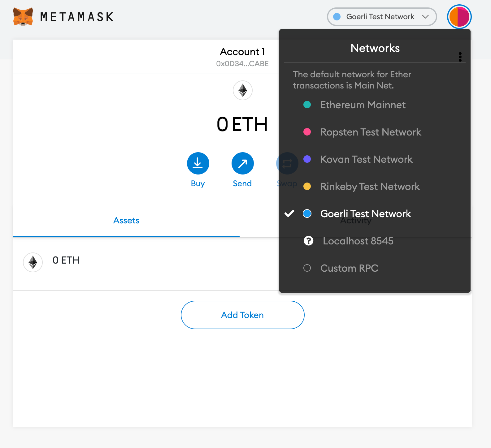The image size is (491, 448).
Task: Click the default network description text
Action: (352, 80)
